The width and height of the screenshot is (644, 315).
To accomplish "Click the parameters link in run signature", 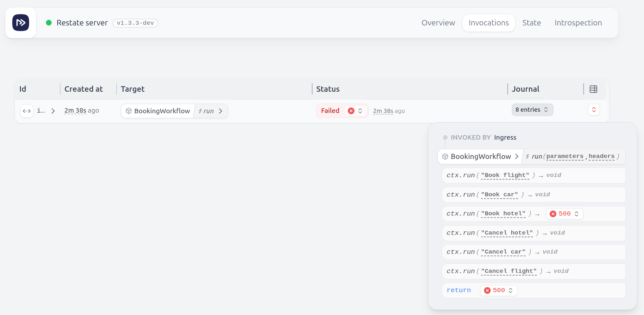I will 565,156.
